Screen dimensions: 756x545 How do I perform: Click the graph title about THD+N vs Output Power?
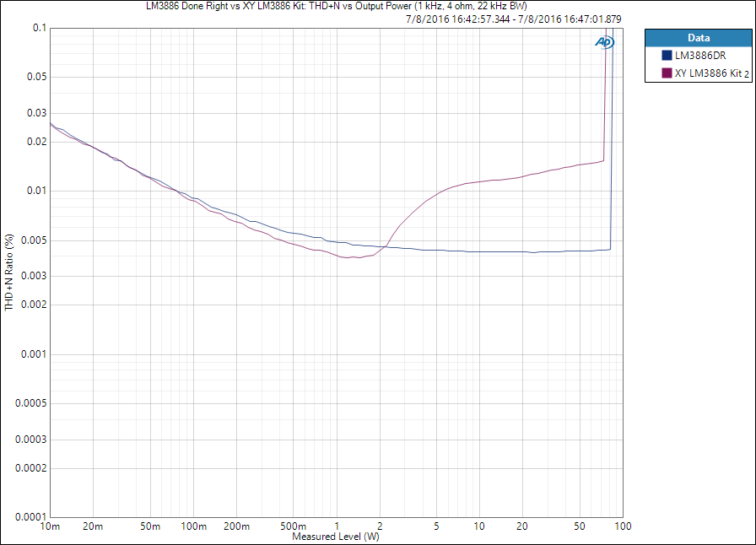coord(337,6)
